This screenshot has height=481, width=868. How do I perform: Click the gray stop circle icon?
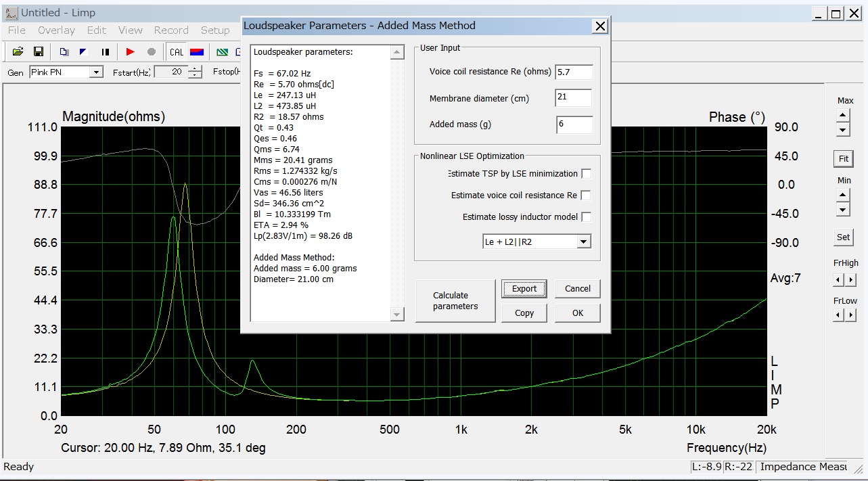point(151,51)
